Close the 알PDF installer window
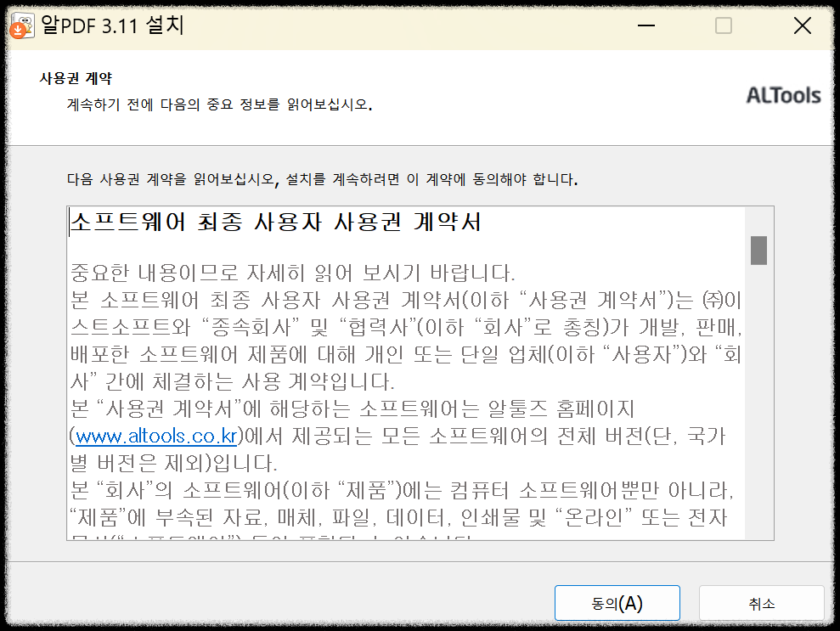This screenshot has height=631, width=840. tap(802, 25)
